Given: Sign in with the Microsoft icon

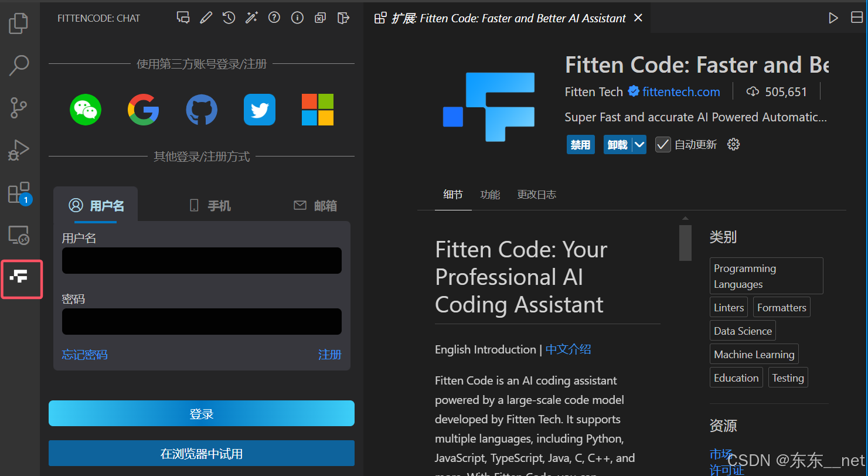Looking at the screenshot, I should click(318, 110).
